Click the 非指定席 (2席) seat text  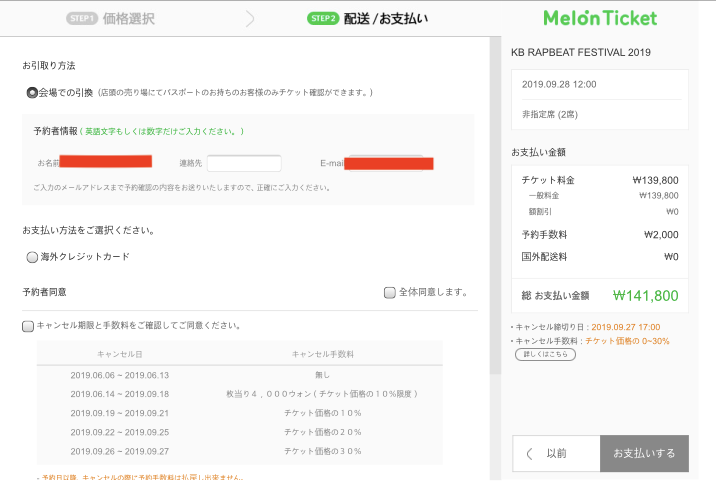click(550, 115)
